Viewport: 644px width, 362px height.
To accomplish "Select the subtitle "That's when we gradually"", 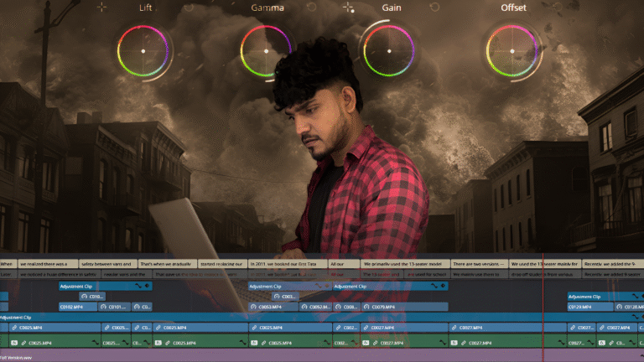I will tap(168, 264).
